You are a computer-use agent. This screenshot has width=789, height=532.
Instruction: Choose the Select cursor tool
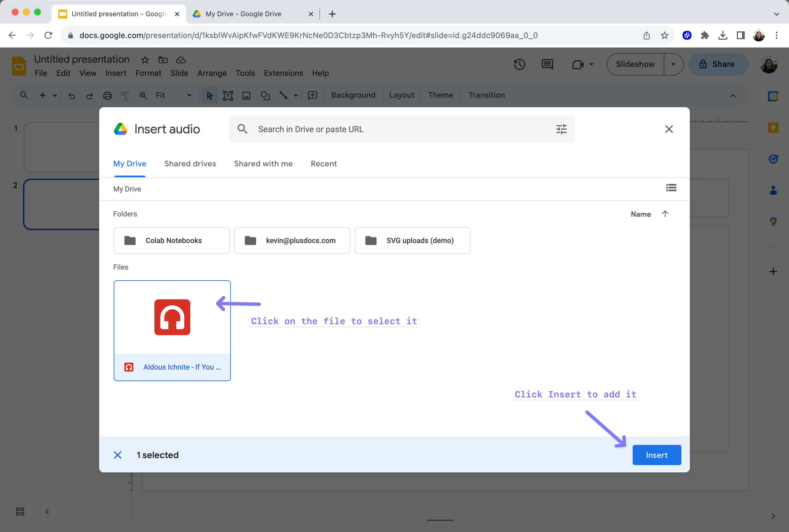tap(210, 96)
